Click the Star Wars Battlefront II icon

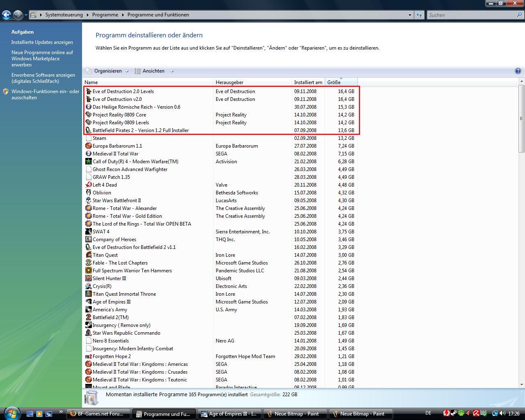point(88,201)
